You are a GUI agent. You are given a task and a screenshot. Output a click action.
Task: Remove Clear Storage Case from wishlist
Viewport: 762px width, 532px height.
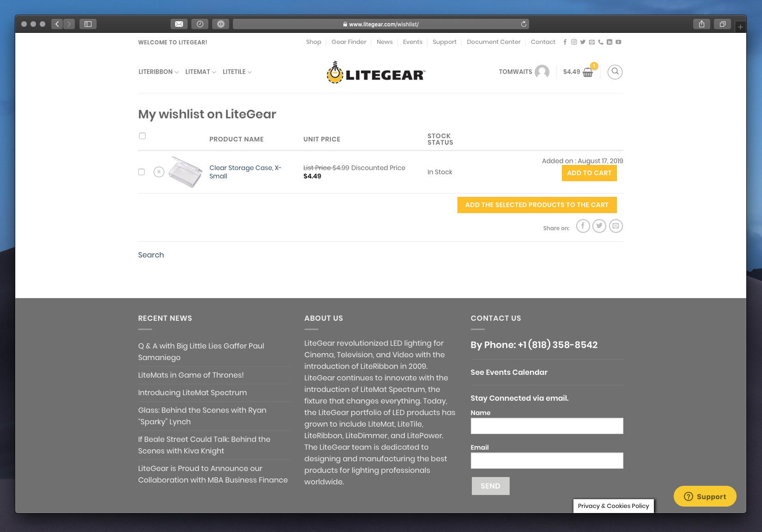[159, 172]
